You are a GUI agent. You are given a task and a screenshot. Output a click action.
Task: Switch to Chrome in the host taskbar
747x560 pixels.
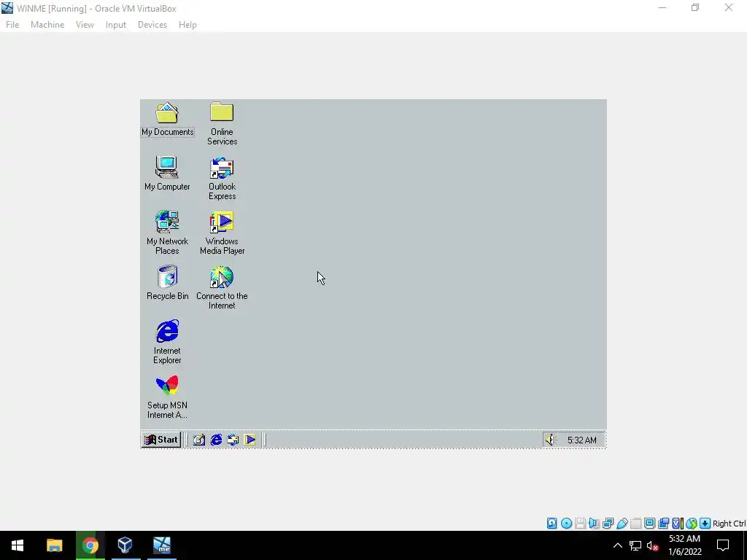point(90,545)
